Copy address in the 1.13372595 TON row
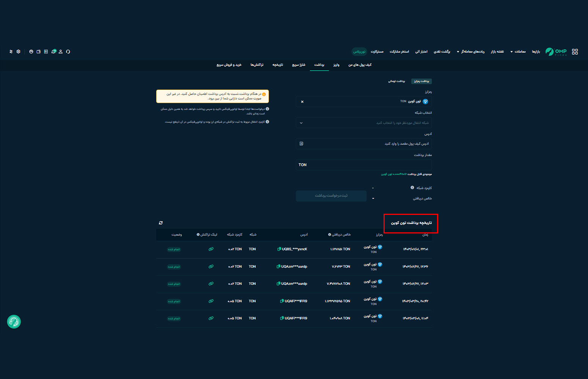Viewport: 588px width, 379px height. point(282,301)
